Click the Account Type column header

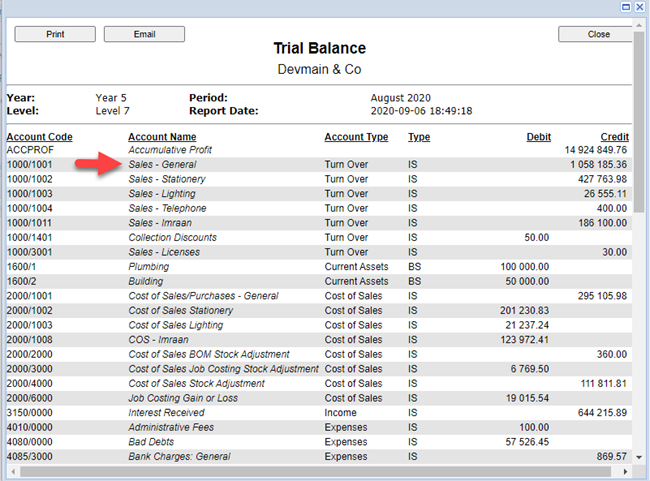(356, 137)
